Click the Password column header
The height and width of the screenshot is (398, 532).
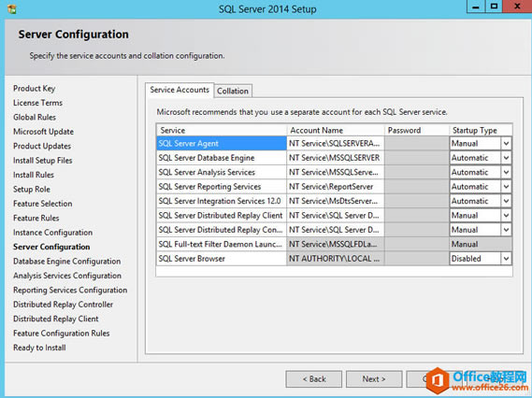pyautogui.click(x=417, y=130)
